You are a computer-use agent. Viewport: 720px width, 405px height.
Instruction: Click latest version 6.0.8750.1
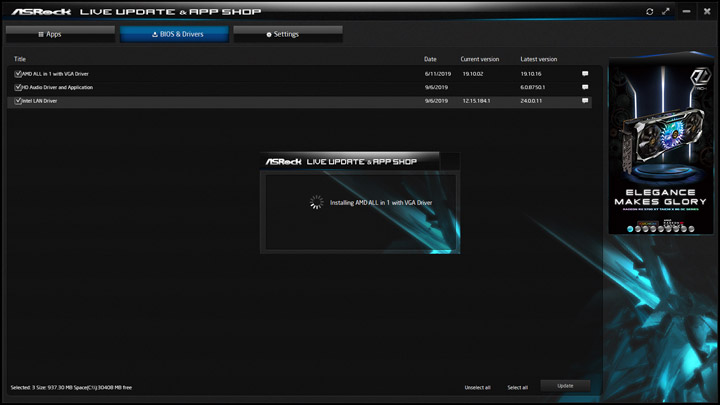pyautogui.click(x=533, y=87)
